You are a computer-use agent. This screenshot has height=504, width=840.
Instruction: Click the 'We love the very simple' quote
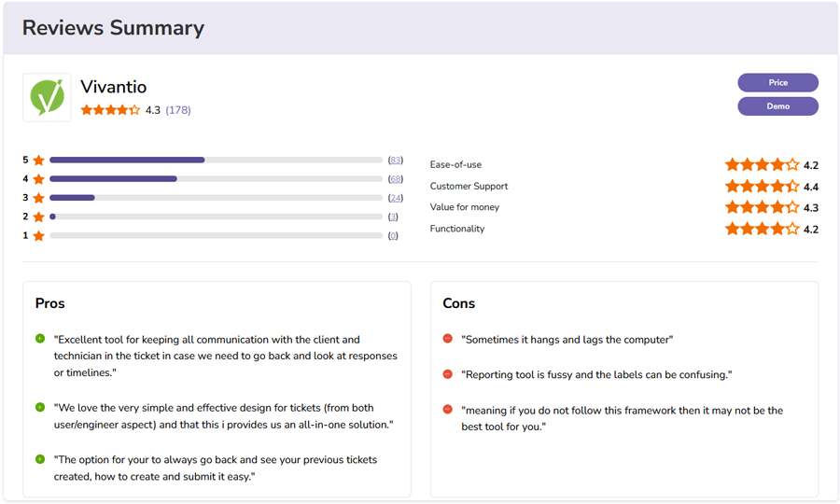pyautogui.click(x=223, y=416)
